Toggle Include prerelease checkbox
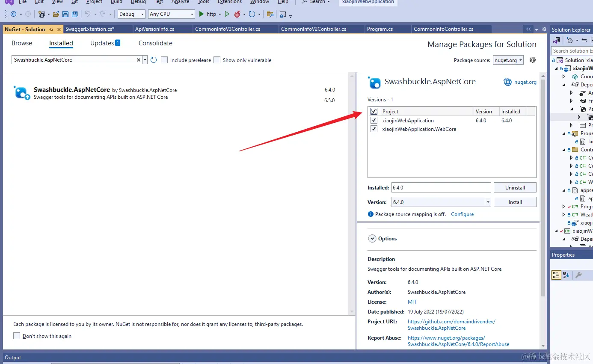The image size is (593, 364). coord(164,60)
